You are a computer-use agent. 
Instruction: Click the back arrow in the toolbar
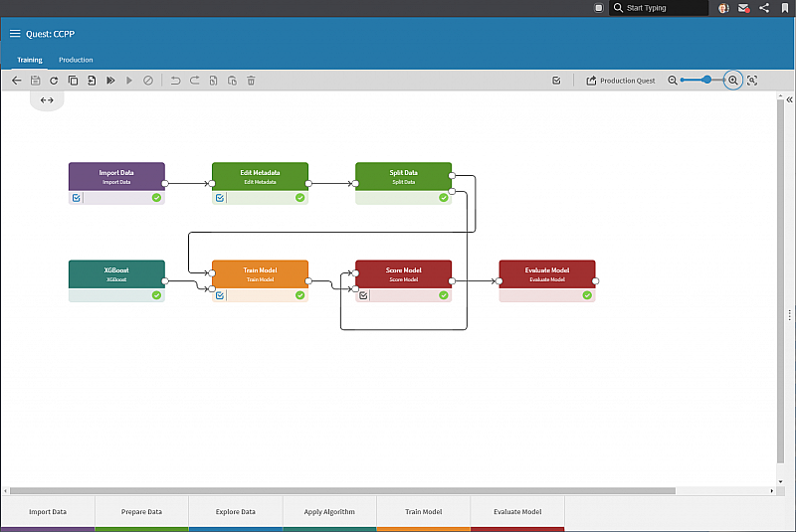click(x=16, y=81)
